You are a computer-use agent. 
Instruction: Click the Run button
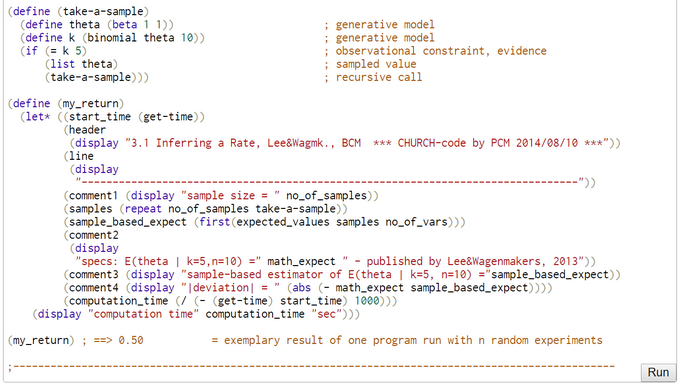coord(658,372)
